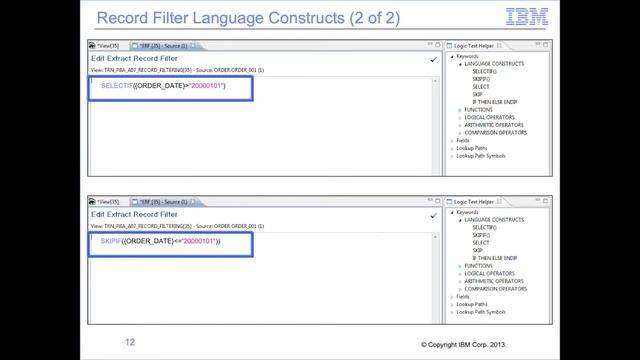Expand ARITHMETIC OPERATORS in the SELECTIF panel helper
640x360 pixels.
(460, 125)
